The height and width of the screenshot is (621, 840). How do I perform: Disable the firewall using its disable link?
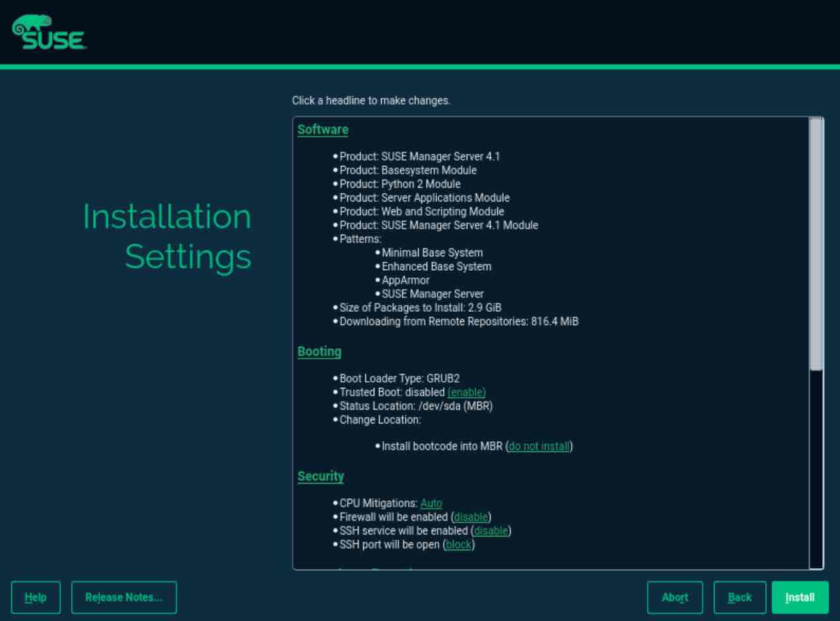(471, 517)
